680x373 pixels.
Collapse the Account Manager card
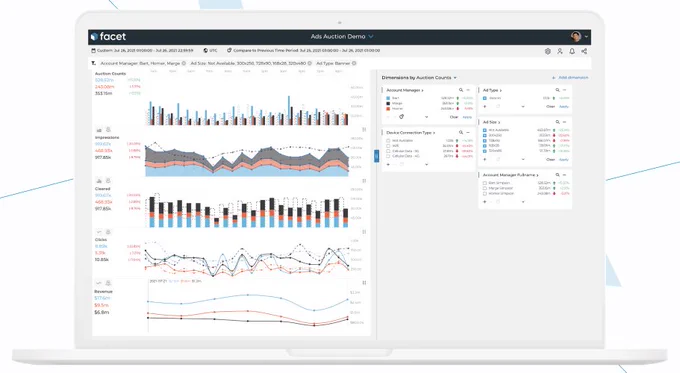468,90
